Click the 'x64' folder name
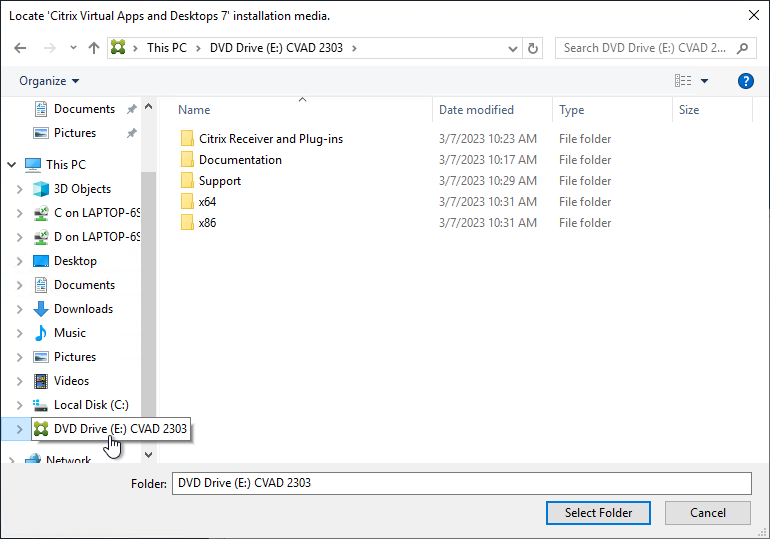Viewport: 770px width, 539px height. coord(207,202)
